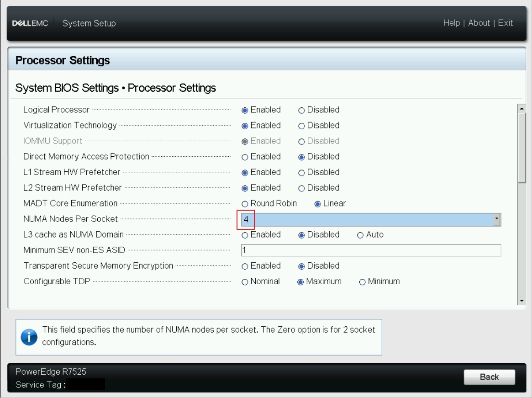Exit System Setup
This screenshot has height=398, width=532.
505,23
